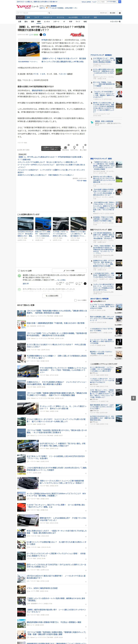This screenshot has width=138, height=644.
Task: Share the article on Facebook
Action: (44, 35)
